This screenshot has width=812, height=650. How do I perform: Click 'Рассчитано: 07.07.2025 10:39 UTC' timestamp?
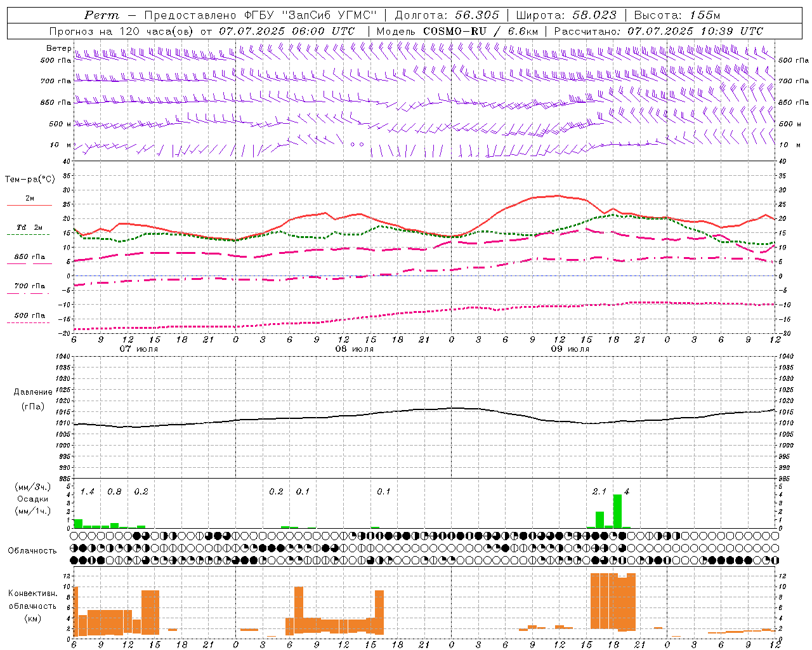[x=658, y=31]
